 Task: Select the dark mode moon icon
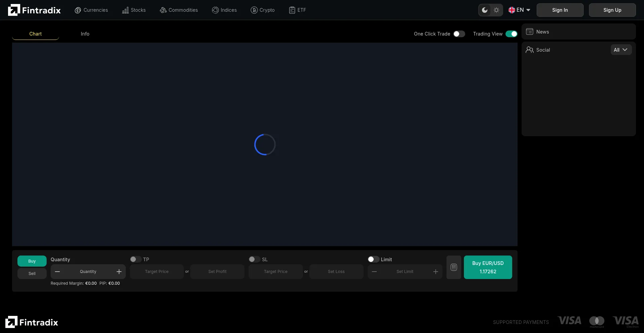pyautogui.click(x=485, y=10)
